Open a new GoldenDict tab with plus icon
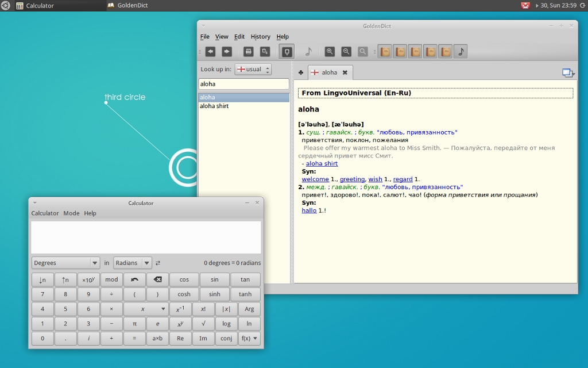This screenshot has height=368, width=588. point(301,72)
